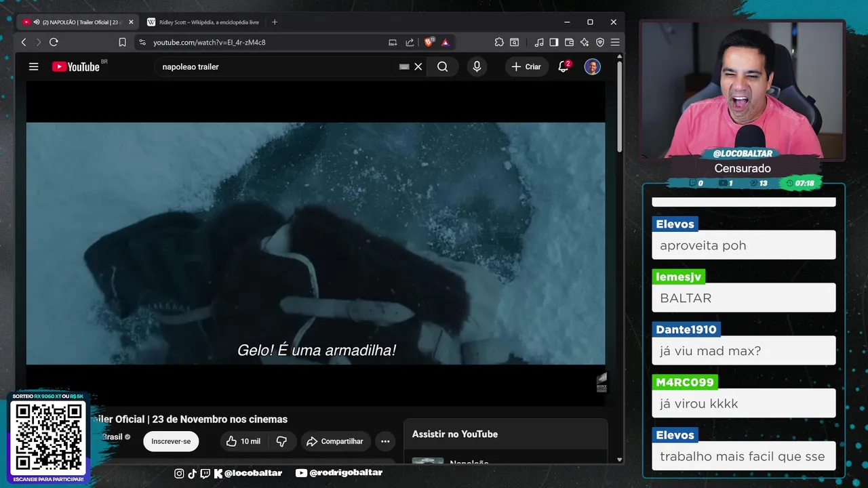Toggle the browser sidebar panel
This screenshot has width=868, height=488.
coord(554,42)
